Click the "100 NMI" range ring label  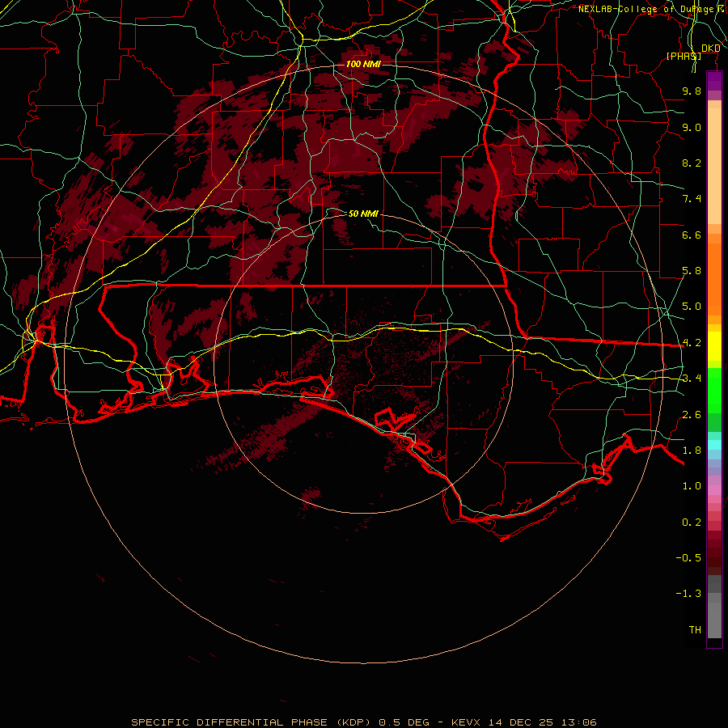coord(363,64)
